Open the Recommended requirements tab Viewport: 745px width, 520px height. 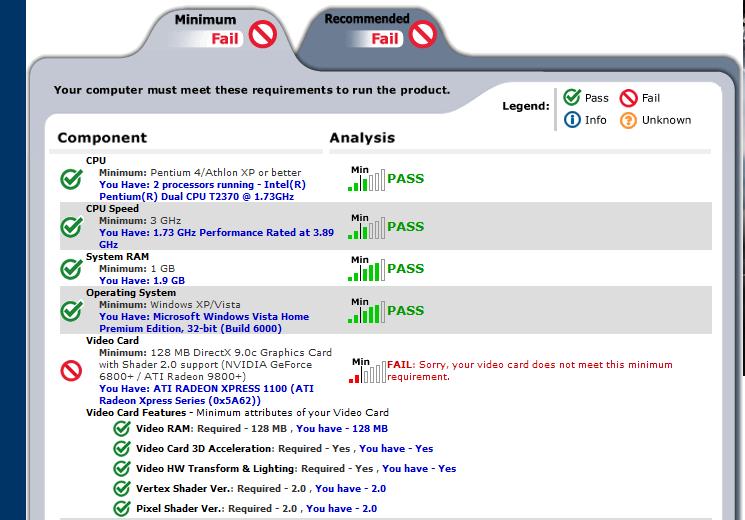click(x=366, y=19)
